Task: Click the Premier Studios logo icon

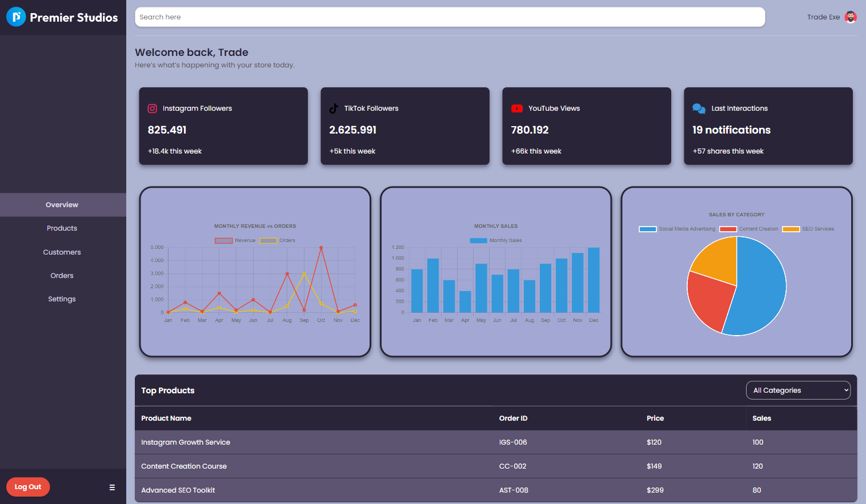Action: click(15, 17)
